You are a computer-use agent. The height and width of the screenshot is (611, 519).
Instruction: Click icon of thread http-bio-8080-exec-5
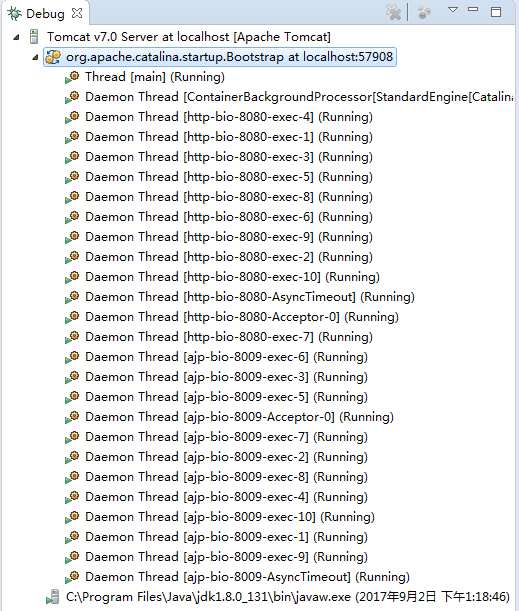72,177
